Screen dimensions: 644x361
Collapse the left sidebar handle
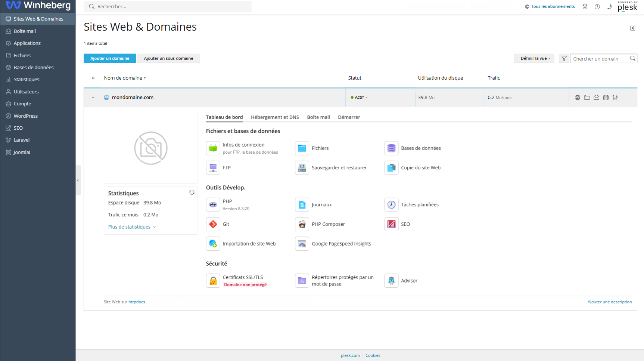coord(78,180)
